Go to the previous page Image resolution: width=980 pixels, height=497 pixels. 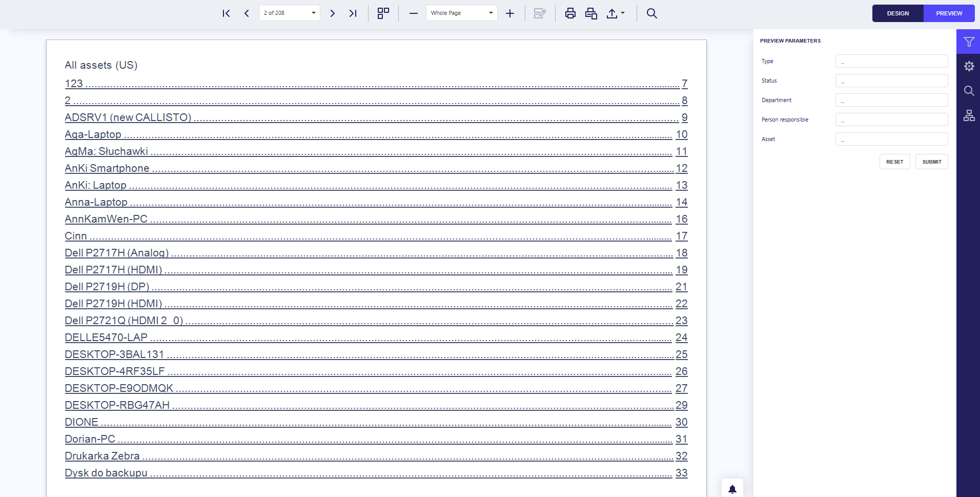click(x=247, y=13)
